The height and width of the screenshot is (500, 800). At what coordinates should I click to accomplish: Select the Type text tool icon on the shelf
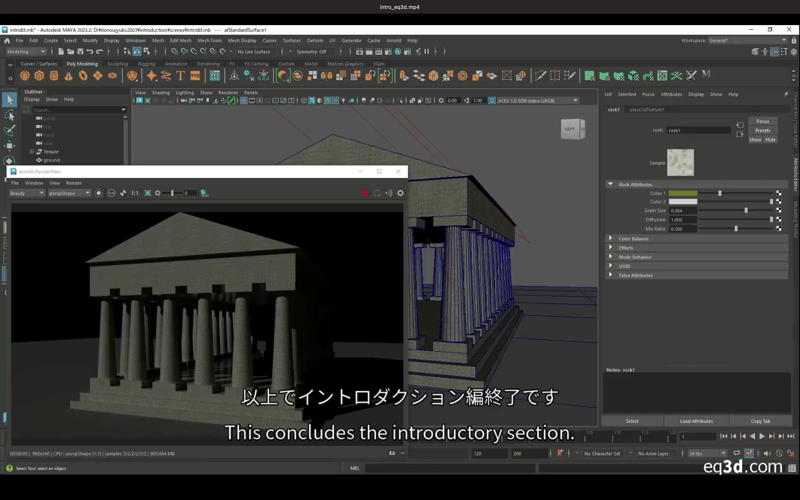pyautogui.click(x=181, y=76)
